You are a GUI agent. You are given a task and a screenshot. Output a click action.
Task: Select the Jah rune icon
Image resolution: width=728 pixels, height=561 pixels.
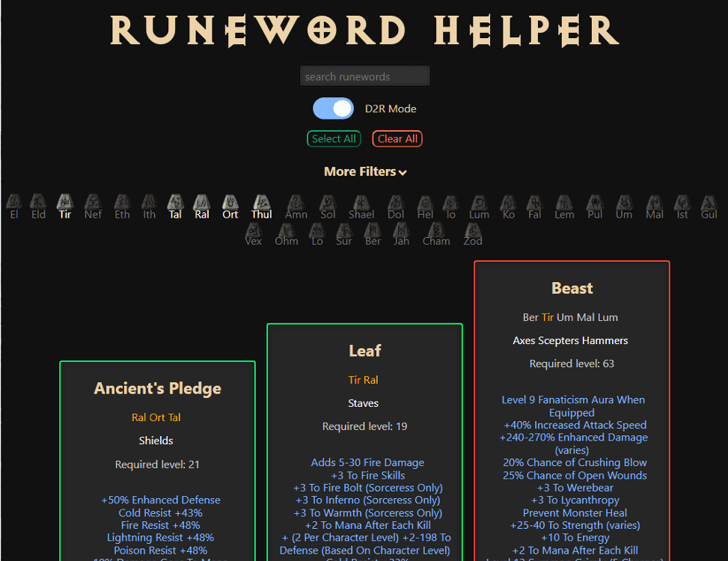(401, 229)
